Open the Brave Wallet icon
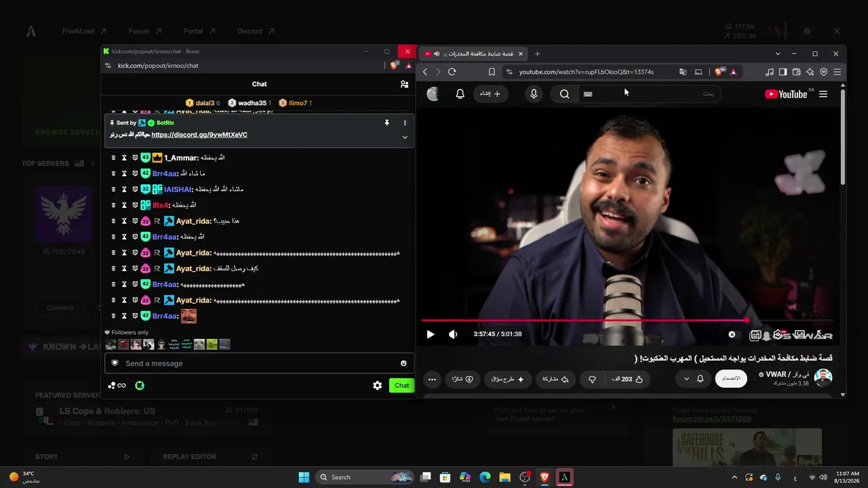 (796, 72)
